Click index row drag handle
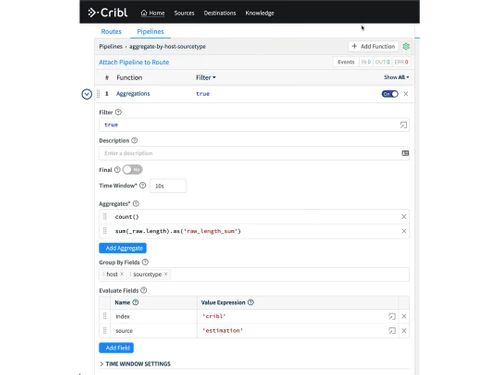 coord(105,316)
